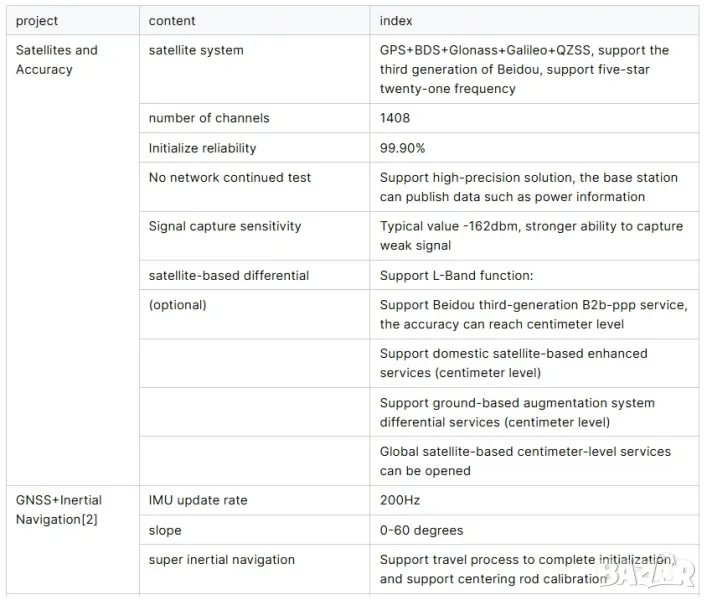Click the "satellite system" row label
Image resolution: width=707 pixels, height=600 pixels.
pyautogui.click(x=196, y=50)
